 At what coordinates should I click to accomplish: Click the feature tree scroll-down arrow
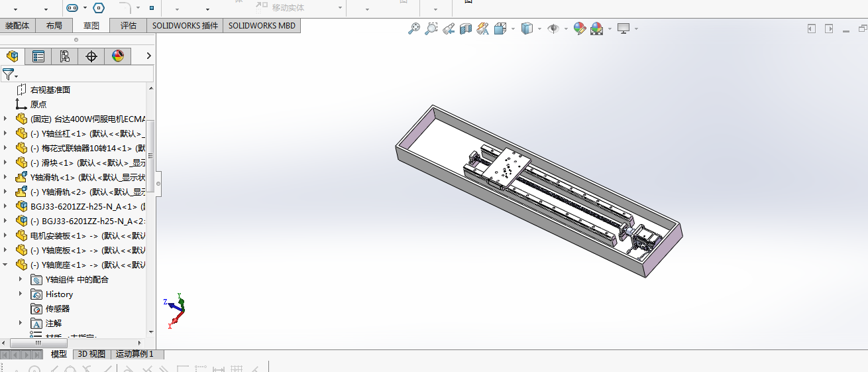coord(151,332)
